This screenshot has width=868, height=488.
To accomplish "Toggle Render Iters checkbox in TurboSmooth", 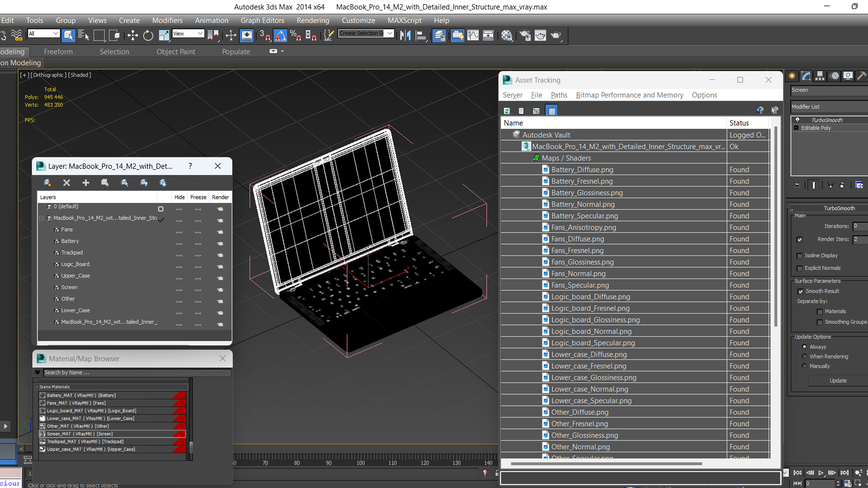I will (x=799, y=239).
